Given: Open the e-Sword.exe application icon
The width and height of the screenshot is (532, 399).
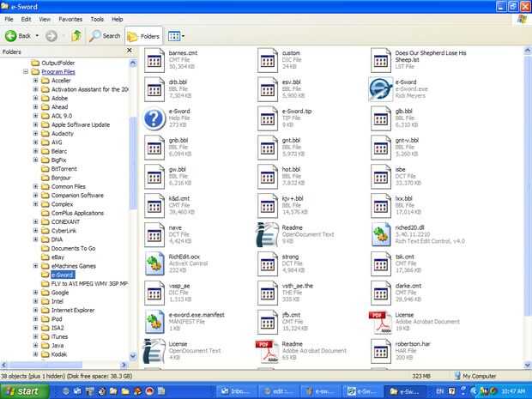Looking at the screenshot, I should [381, 89].
